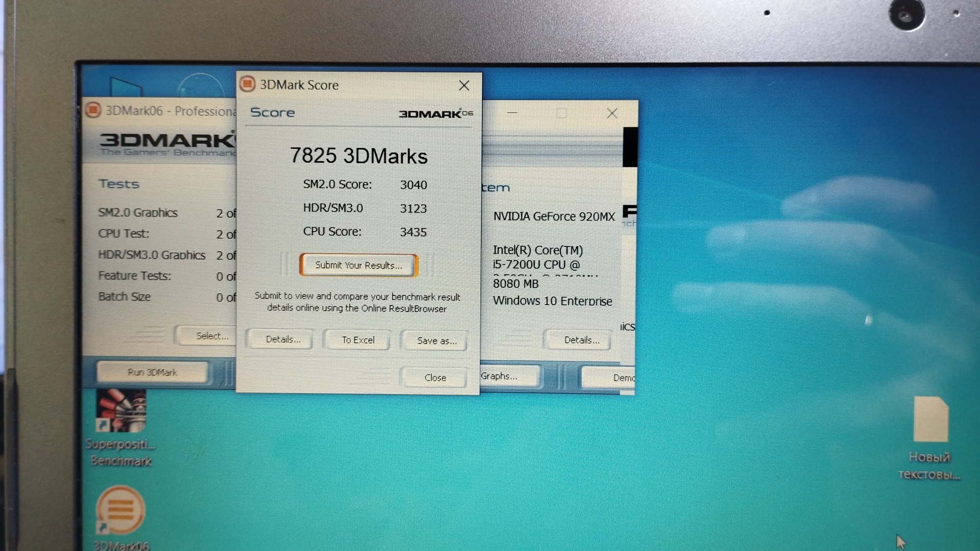Click Batch Size row in Tests
Viewport: 980px width, 551px height.
(x=167, y=297)
